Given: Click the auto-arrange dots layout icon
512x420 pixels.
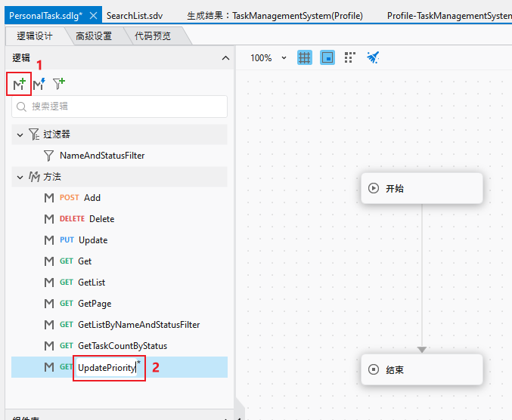Looking at the screenshot, I should click(349, 57).
